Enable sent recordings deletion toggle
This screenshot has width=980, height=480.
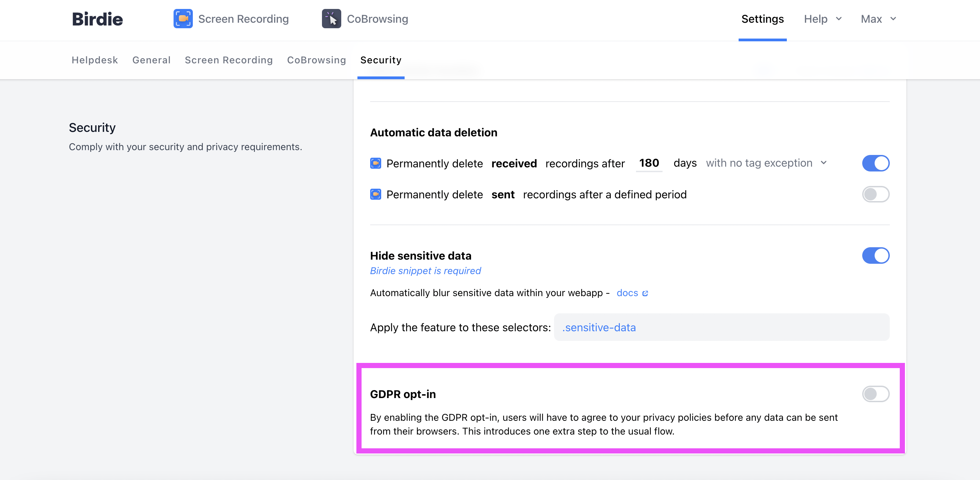click(875, 194)
